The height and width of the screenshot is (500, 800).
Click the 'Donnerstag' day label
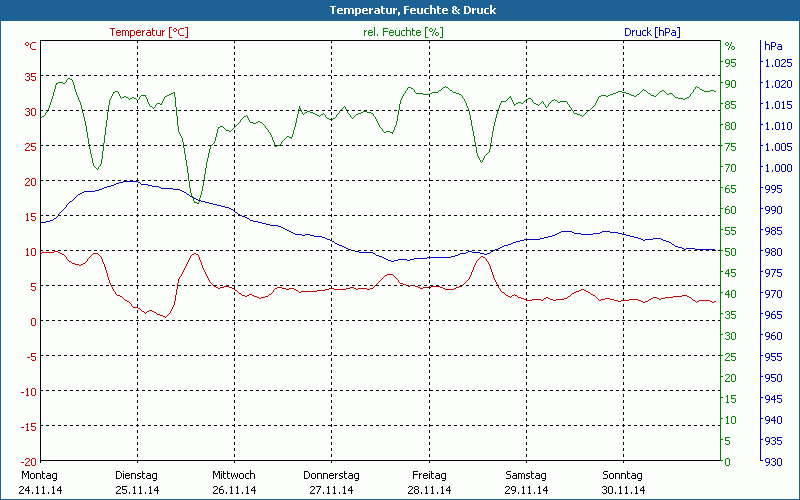(331, 476)
